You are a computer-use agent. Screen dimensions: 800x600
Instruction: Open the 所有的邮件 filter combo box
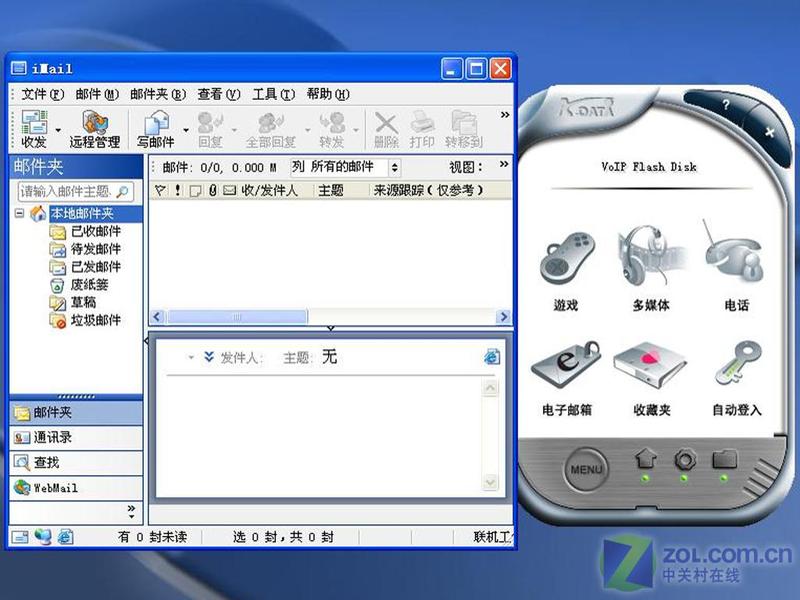pyautogui.click(x=345, y=167)
